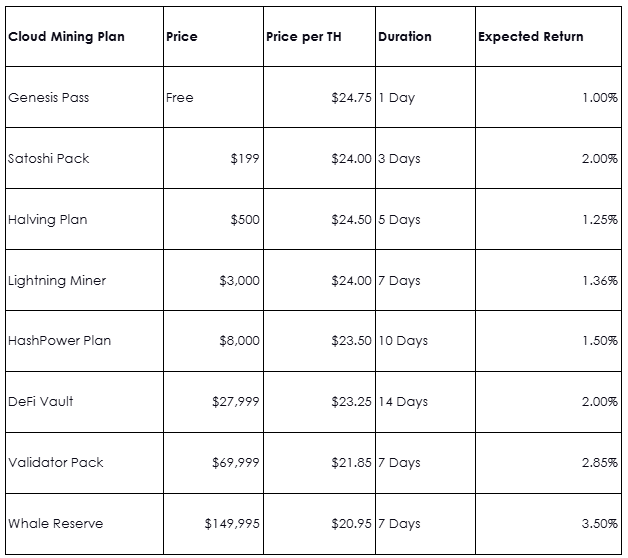The height and width of the screenshot is (558, 628).
Task: Select the Price column header
Action: (x=182, y=37)
